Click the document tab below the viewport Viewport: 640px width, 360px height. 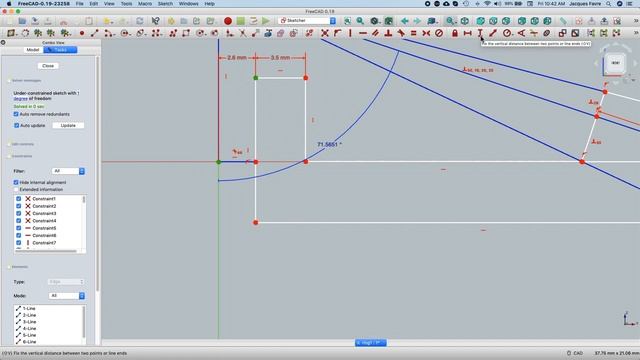[x=371, y=343]
